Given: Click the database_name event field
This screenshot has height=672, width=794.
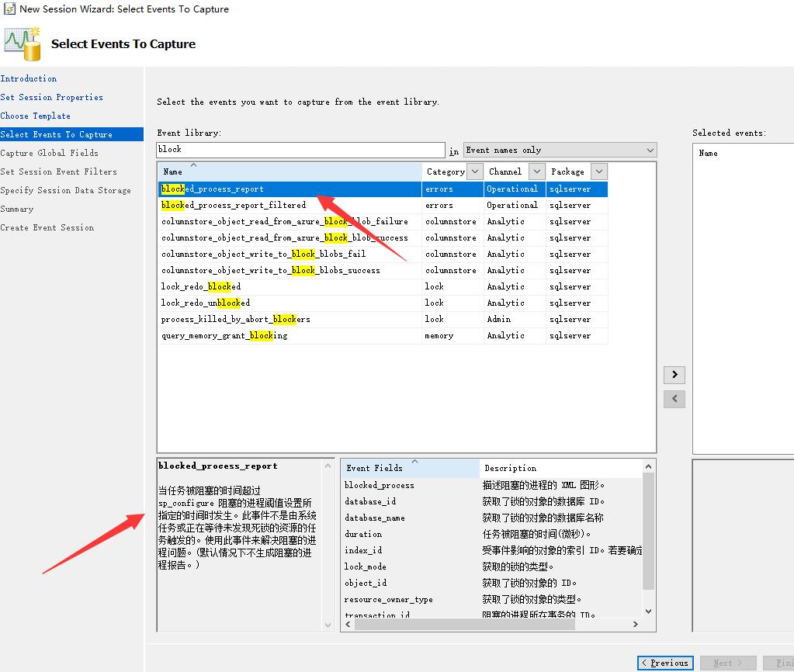Looking at the screenshot, I should tap(375, 518).
